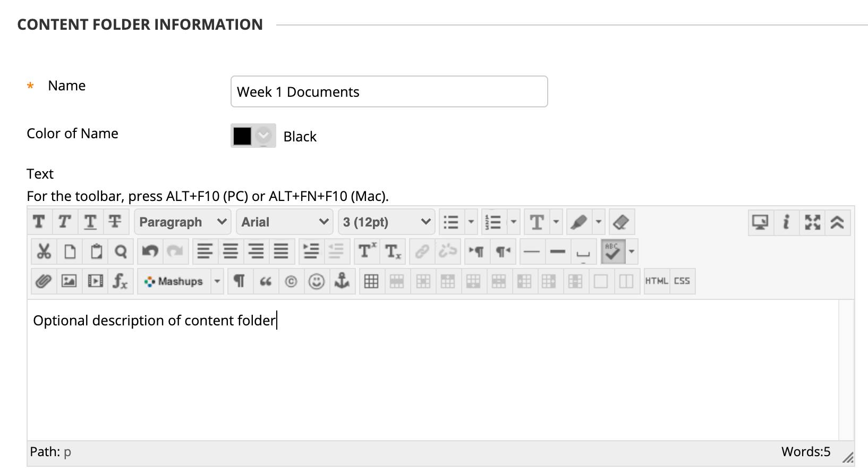Insert an emoticon smiley
Screen dimensions: 868x470
pyautogui.click(x=316, y=281)
